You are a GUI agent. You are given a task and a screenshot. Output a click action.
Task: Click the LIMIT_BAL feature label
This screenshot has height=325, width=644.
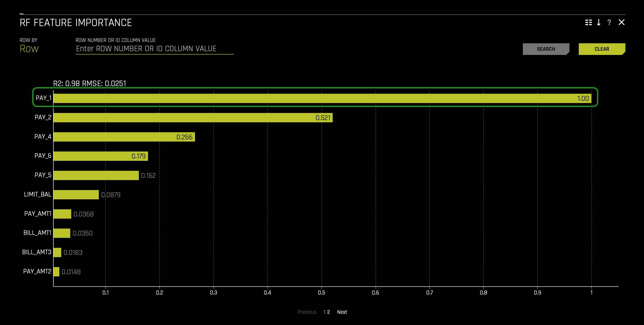38,194
